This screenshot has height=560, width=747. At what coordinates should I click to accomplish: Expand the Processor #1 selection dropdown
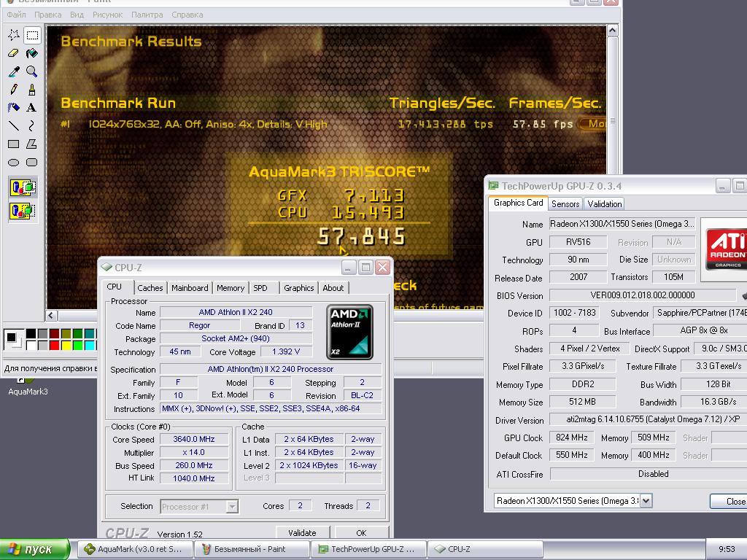coord(232,507)
